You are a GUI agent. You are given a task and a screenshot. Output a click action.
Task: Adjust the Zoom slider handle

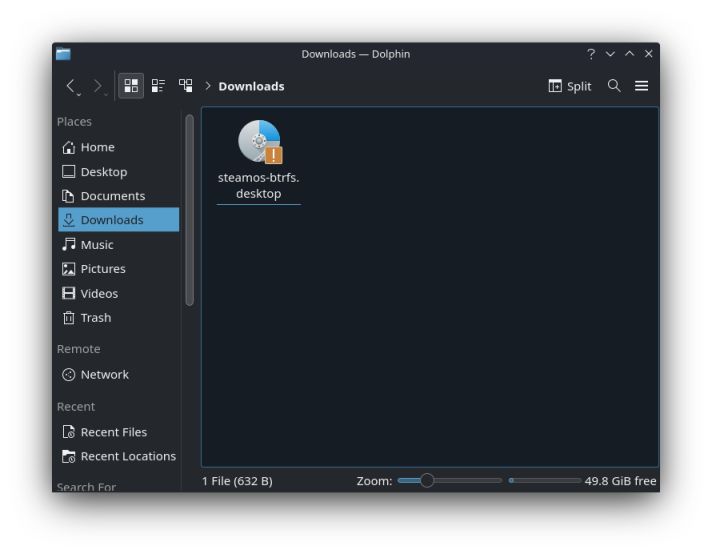427,480
